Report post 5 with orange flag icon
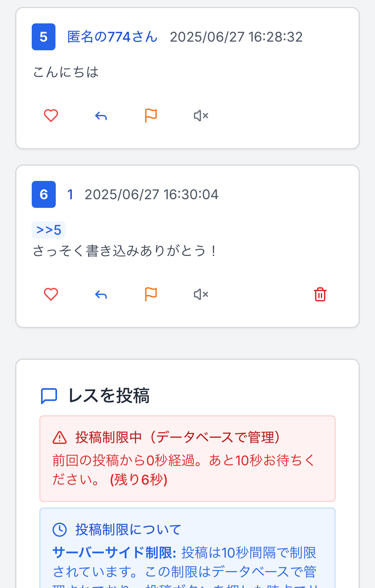Screen dimensions: 375x588 151,116
